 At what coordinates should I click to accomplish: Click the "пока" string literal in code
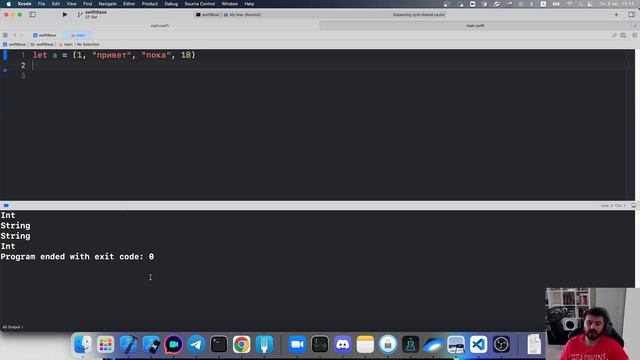(156, 55)
